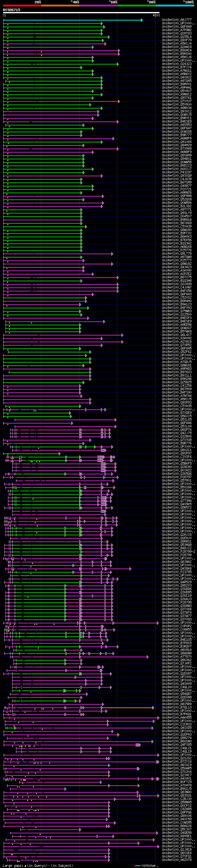
Task: Open hit UniRef100_Q9XF79
Action: point(177,40)
